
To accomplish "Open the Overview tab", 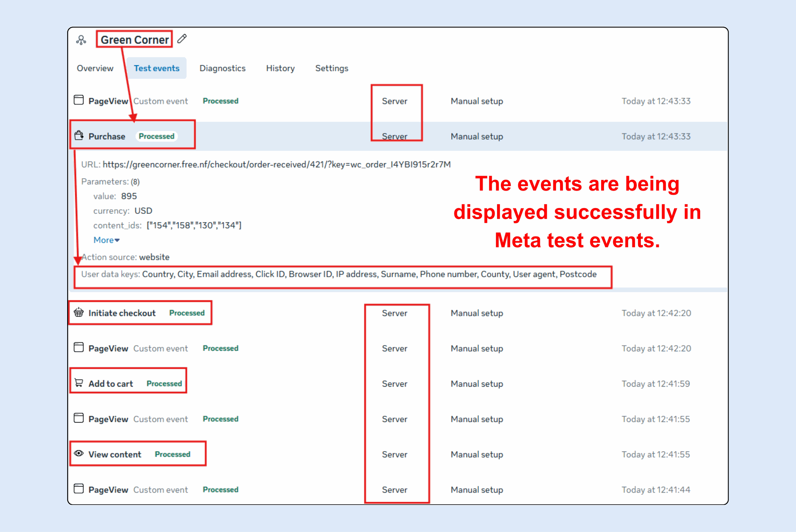I will 95,68.
